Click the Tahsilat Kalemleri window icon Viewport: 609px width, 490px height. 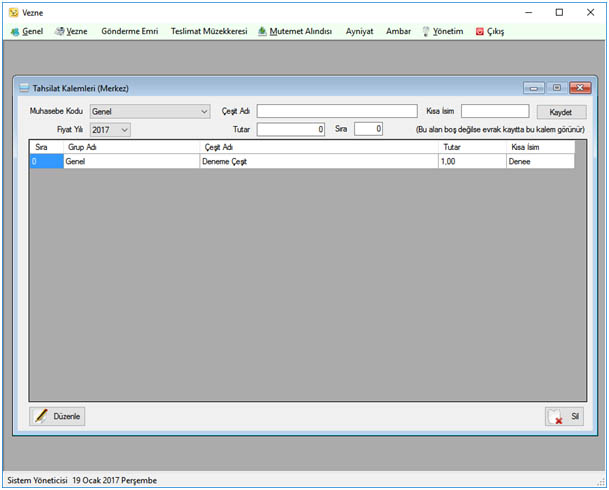pyautogui.click(x=24, y=88)
